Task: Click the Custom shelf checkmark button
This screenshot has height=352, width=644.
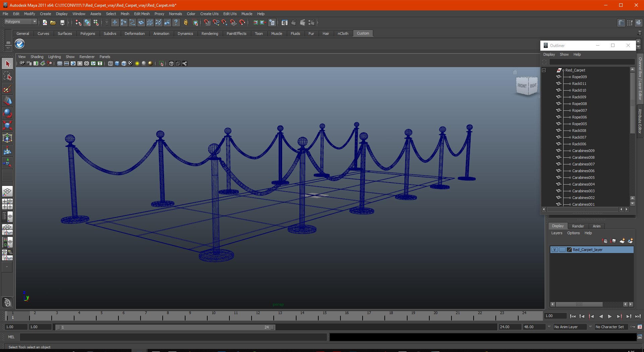Action: (x=20, y=44)
